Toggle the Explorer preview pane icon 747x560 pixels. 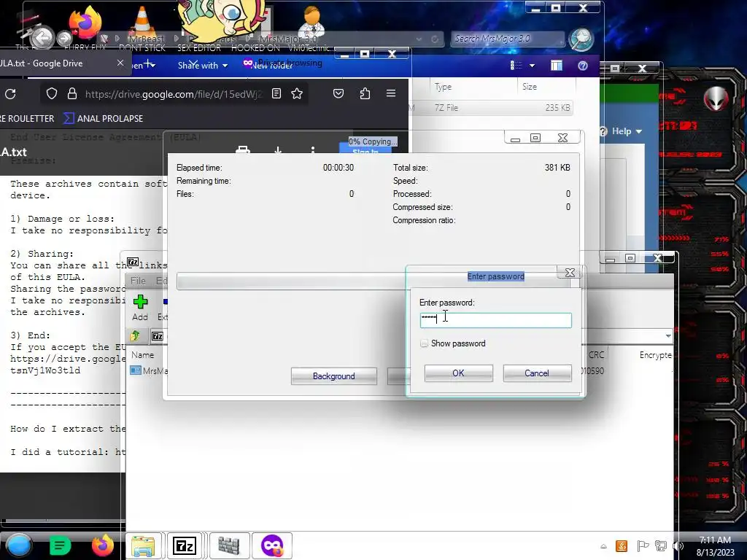(x=557, y=65)
